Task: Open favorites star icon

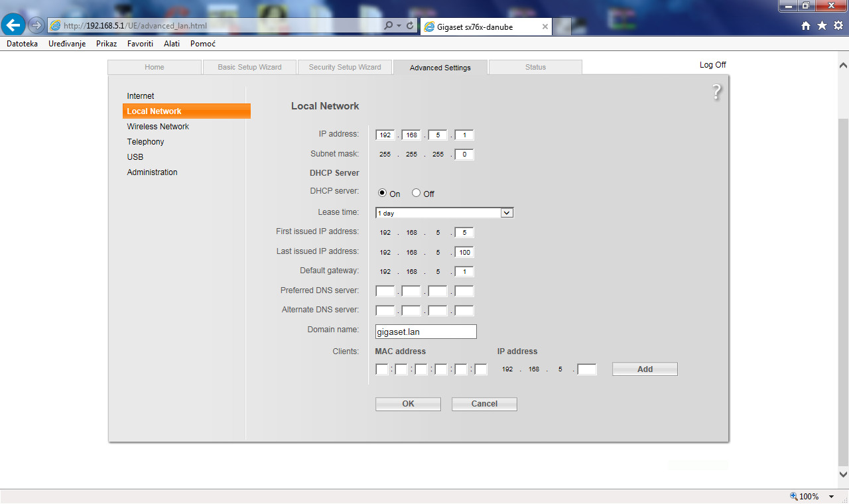Action: pyautogui.click(x=822, y=26)
